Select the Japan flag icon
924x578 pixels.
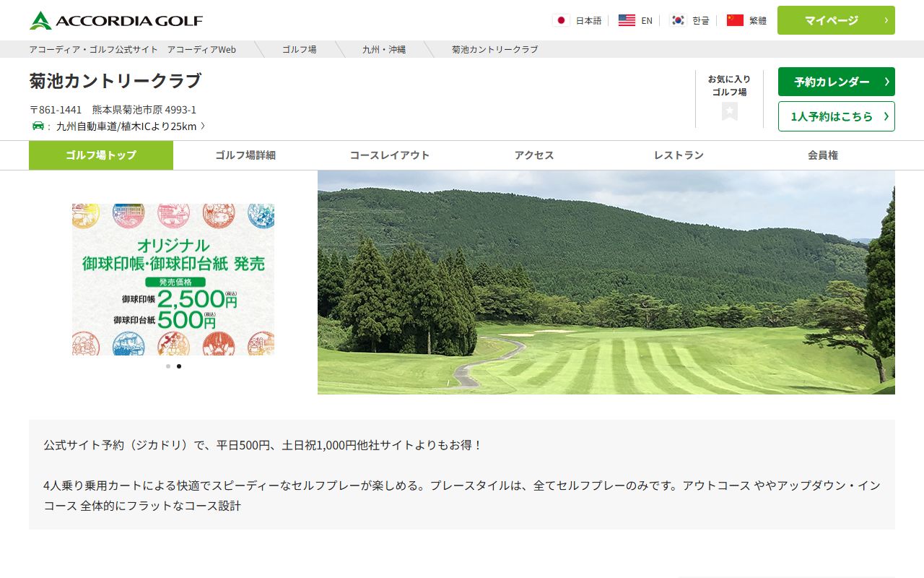coord(561,20)
